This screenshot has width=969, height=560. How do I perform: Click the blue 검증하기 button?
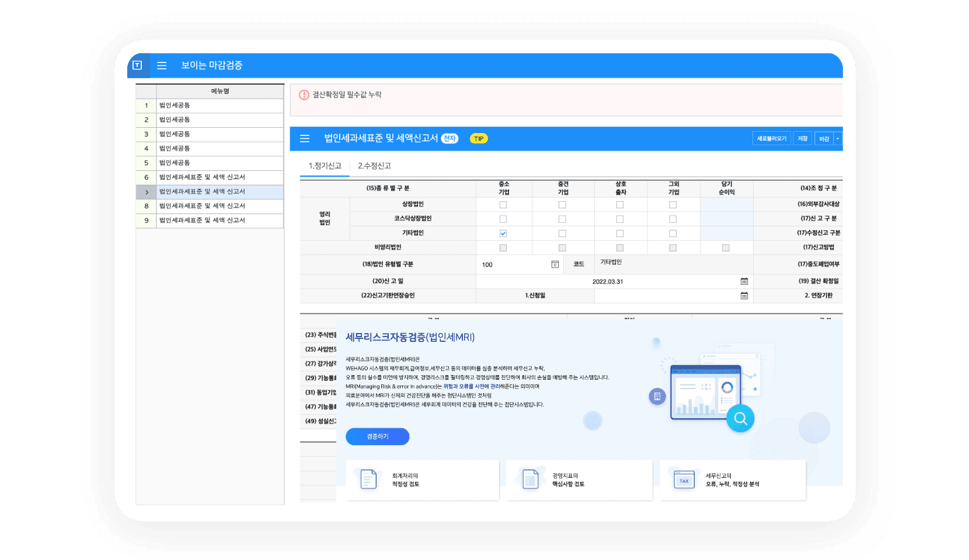[x=377, y=436]
